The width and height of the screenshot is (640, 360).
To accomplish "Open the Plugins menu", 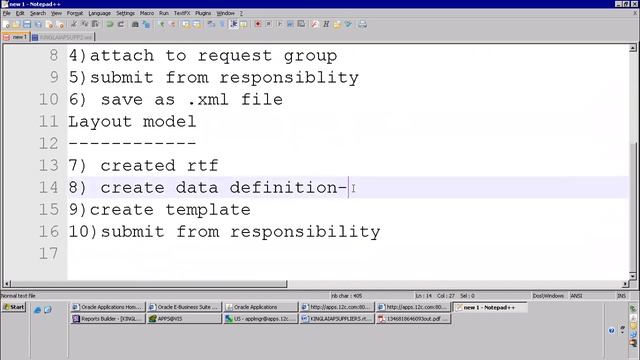I will coord(203,13).
